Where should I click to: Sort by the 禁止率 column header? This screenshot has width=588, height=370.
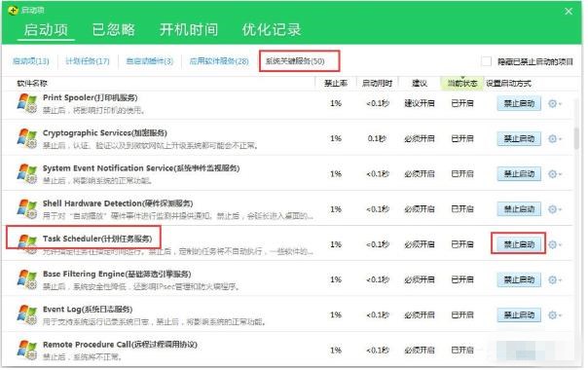click(x=336, y=84)
